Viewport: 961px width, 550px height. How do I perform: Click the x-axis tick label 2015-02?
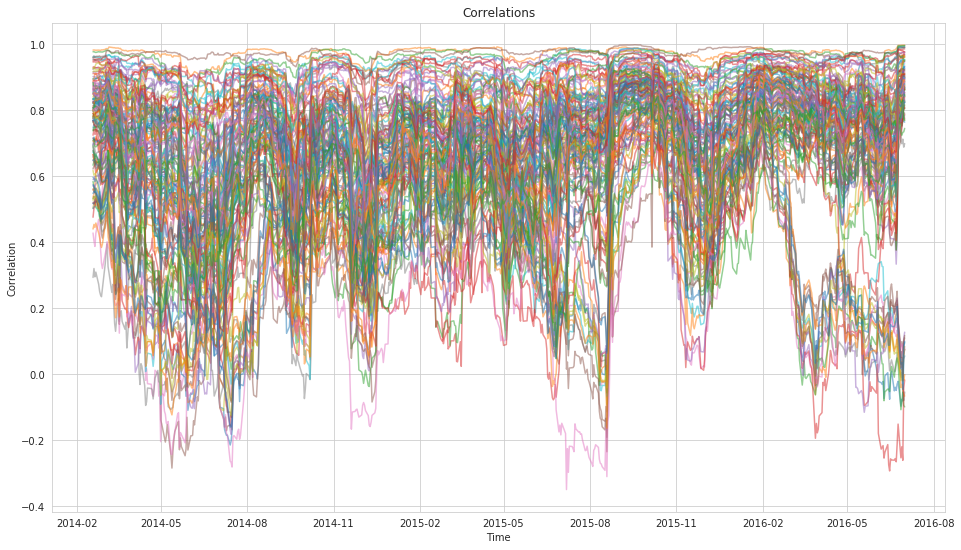click(420, 523)
